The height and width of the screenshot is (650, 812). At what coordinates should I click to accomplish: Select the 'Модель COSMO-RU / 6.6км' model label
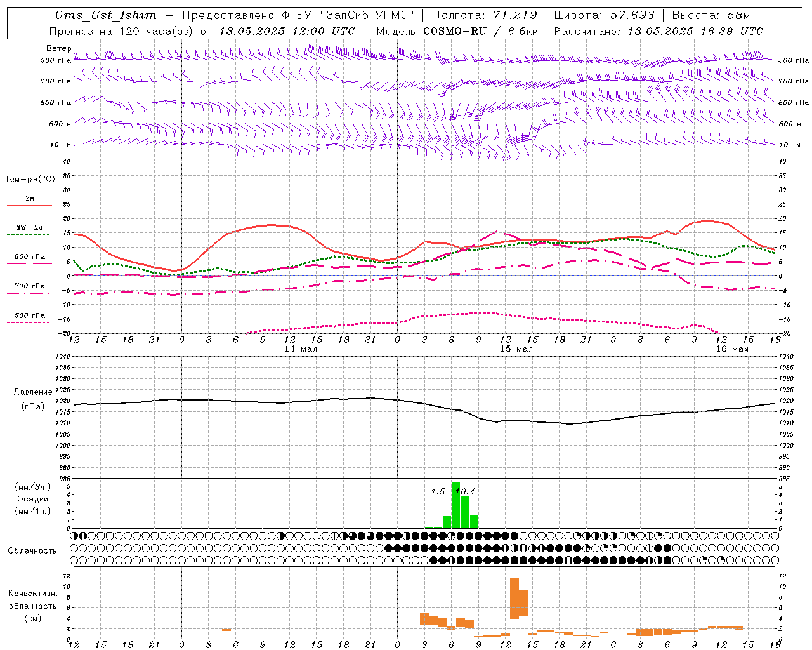click(457, 31)
